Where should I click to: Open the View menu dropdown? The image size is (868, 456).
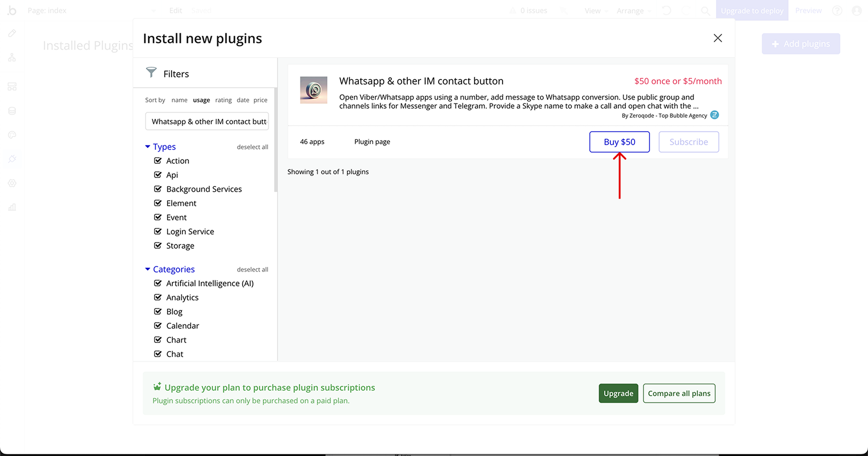596,11
